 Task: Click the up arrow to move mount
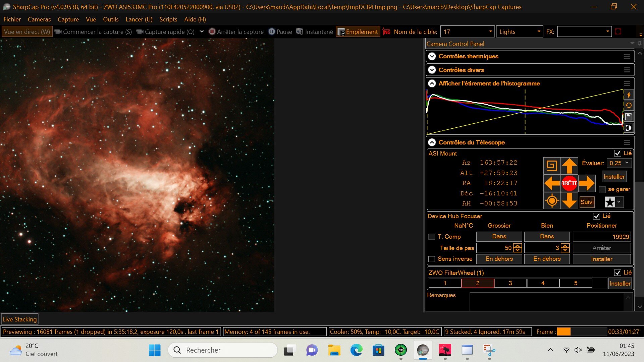click(x=569, y=166)
